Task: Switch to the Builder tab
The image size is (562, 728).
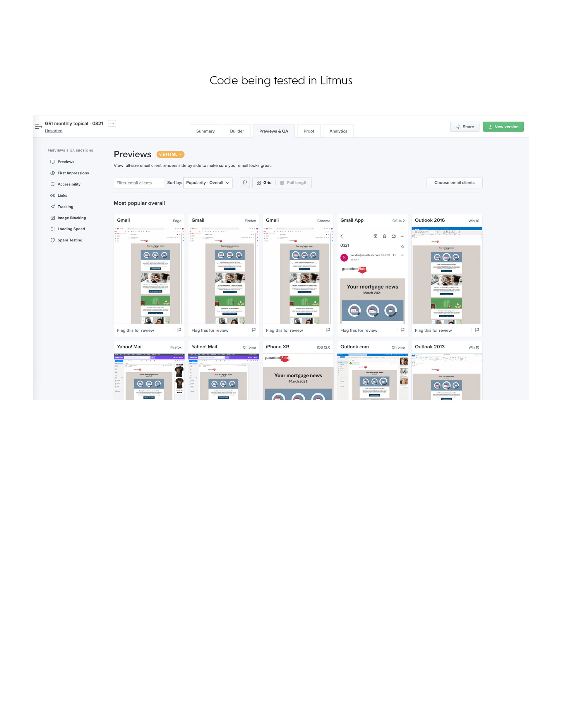Action: tap(237, 131)
